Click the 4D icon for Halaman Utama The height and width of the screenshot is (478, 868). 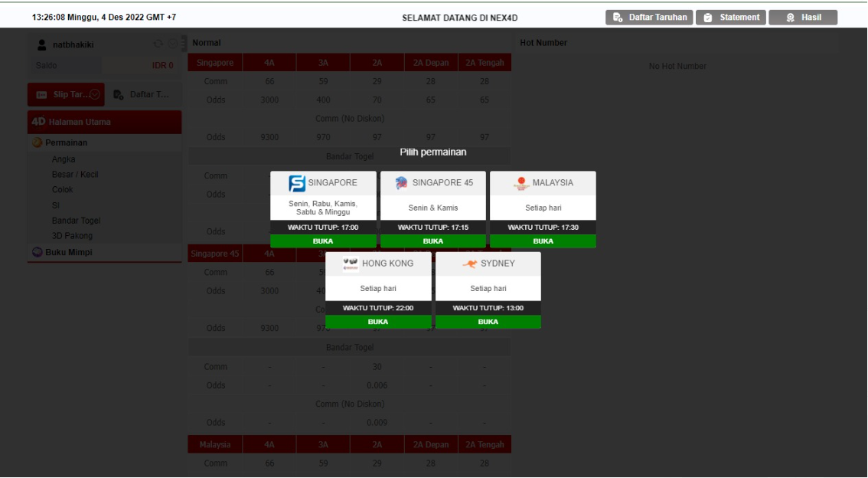pyautogui.click(x=38, y=122)
